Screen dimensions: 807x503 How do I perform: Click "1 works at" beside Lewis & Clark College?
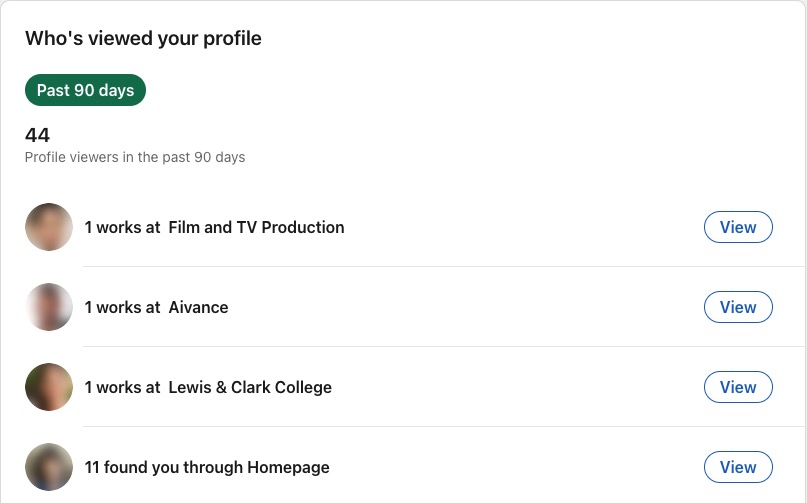click(122, 387)
